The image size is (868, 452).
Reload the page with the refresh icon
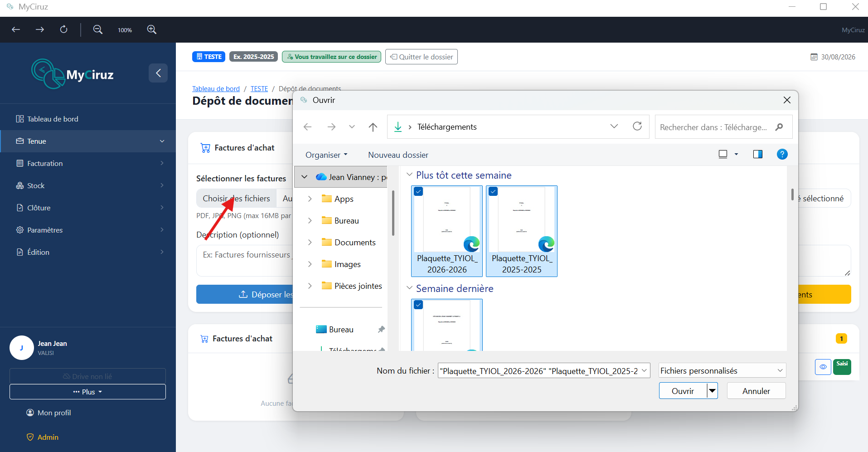64,29
